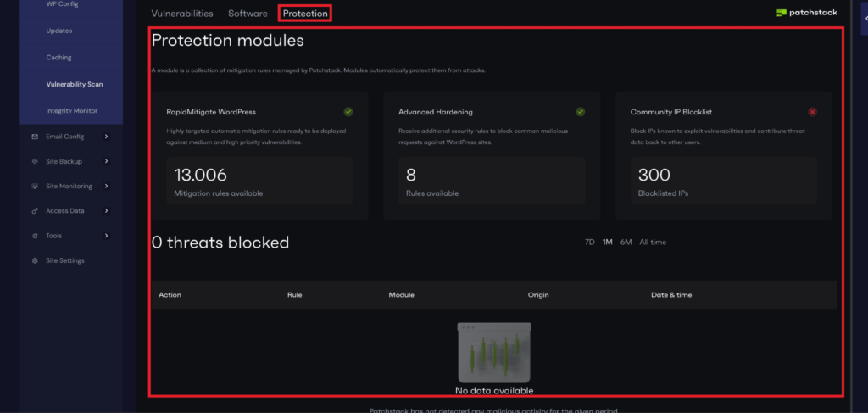Open Caching sidebar item
Viewport: 868px width, 413px height.
58,57
